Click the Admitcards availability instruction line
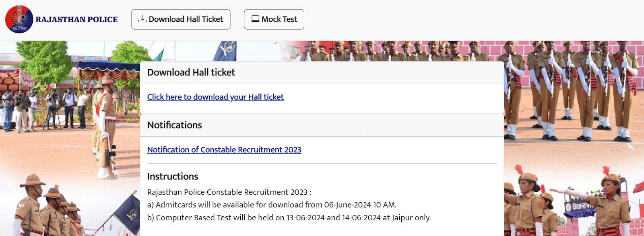This screenshot has width=644, height=236. tap(272, 205)
